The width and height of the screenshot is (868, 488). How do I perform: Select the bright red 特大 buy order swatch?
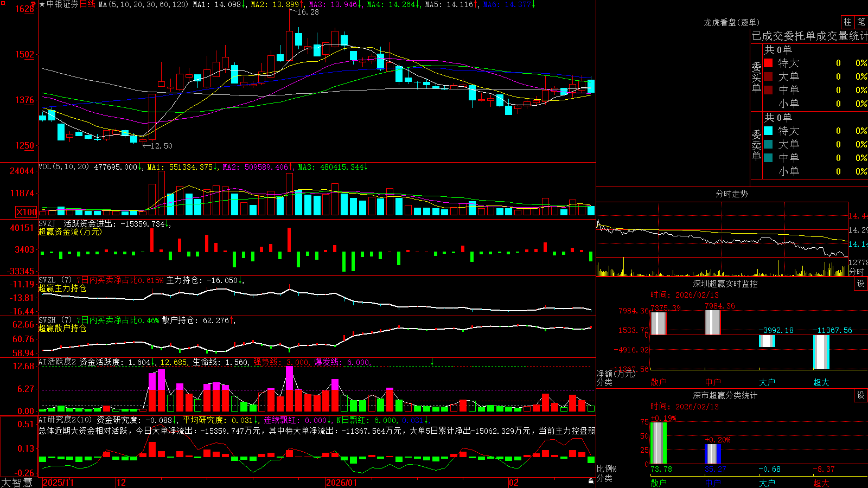pyautogui.click(x=768, y=63)
